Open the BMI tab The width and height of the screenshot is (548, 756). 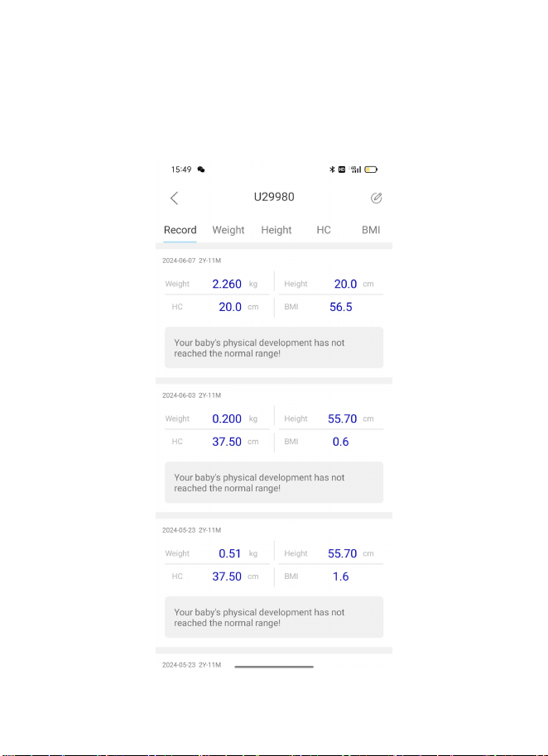pos(371,230)
